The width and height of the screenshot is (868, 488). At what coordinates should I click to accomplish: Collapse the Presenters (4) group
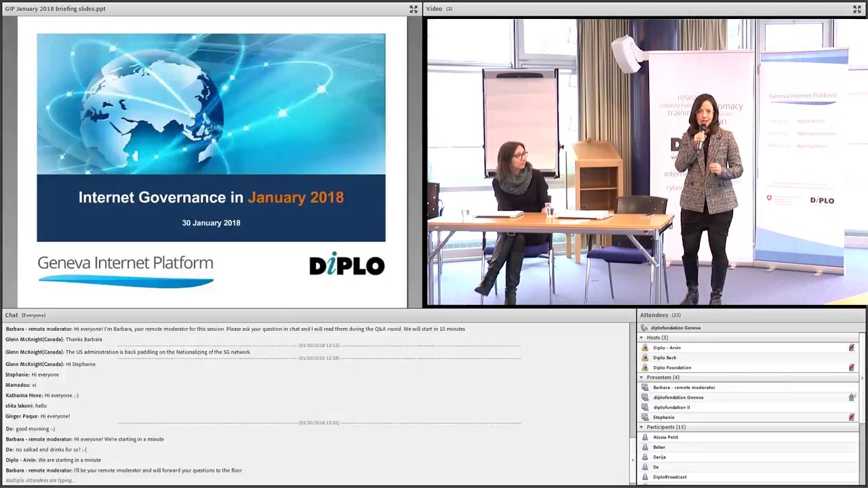(642, 378)
